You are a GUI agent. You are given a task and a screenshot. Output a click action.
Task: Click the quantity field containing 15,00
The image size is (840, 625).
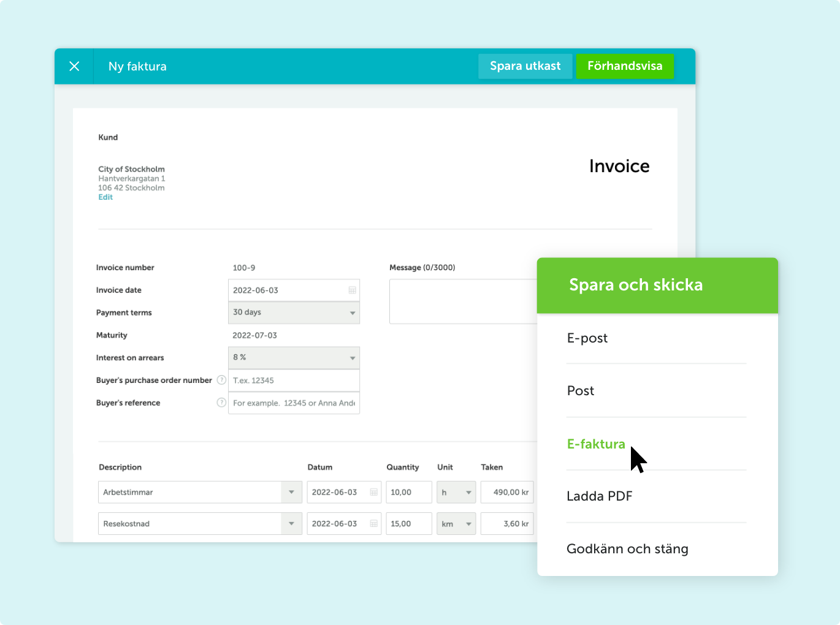coord(409,524)
